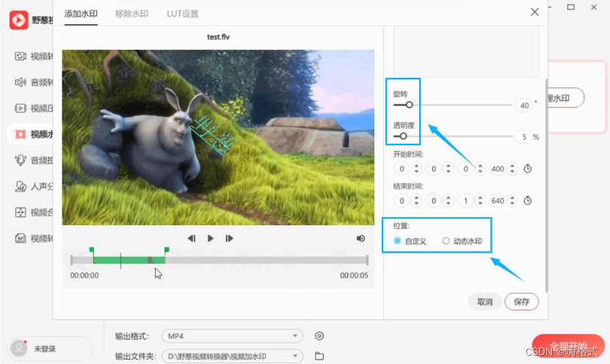Play the test.flv preview

(210, 238)
